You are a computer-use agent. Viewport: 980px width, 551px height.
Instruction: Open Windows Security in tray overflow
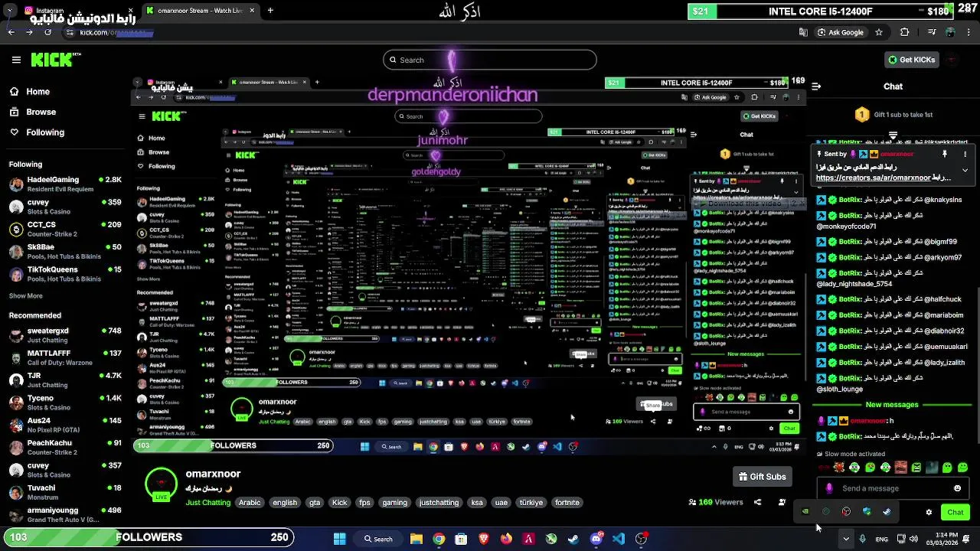coord(867,511)
